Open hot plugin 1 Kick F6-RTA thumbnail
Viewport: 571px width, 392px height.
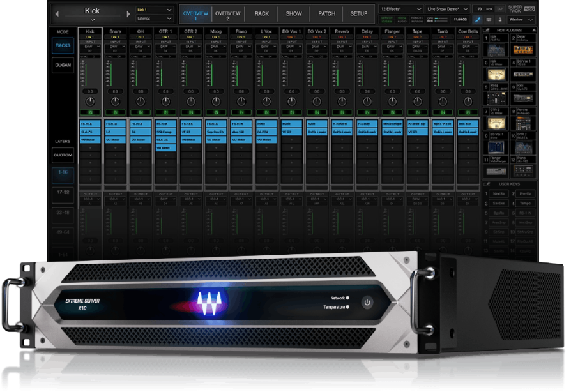[x=496, y=50]
